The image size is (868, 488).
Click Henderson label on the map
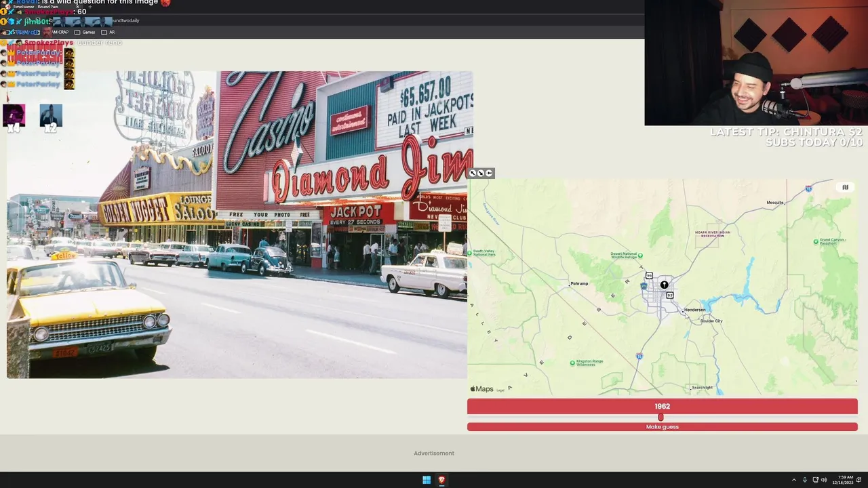pos(695,310)
